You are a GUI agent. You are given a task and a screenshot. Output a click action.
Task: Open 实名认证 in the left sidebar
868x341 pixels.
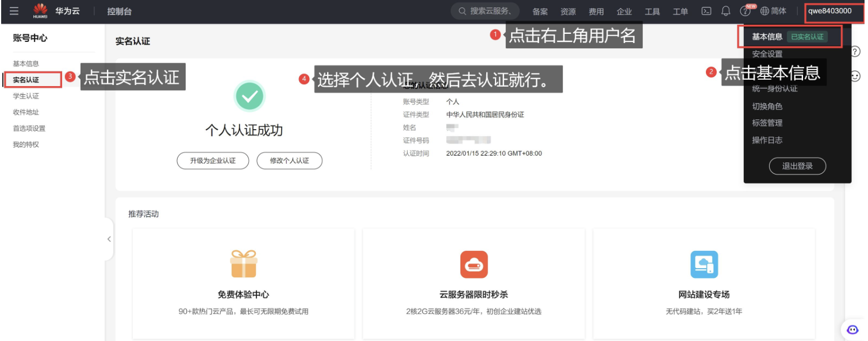26,80
